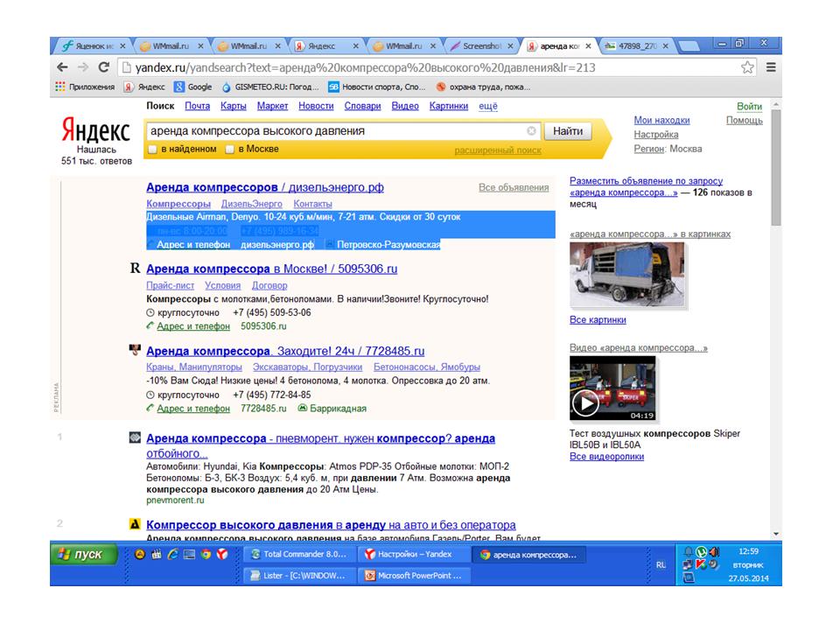Viewport: 840px width, 630px height.
Task: Expand the 'ещё' more services link
Action: tap(488, 106)
